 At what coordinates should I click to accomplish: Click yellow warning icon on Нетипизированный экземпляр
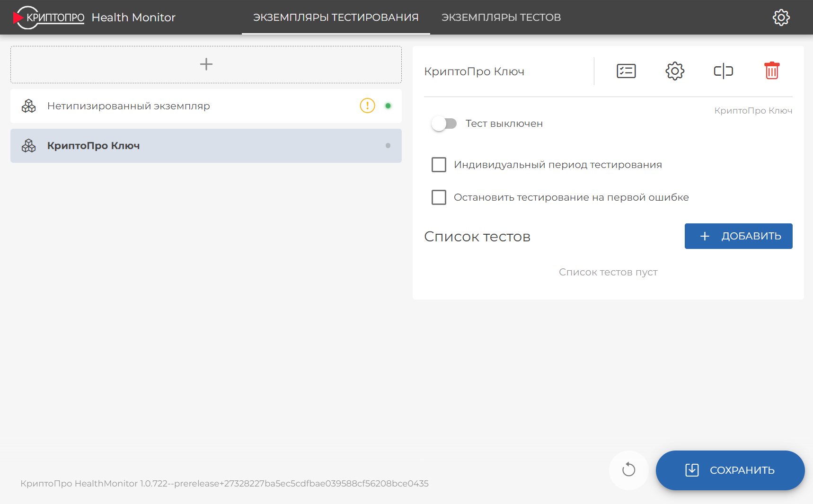click(367, 106)
